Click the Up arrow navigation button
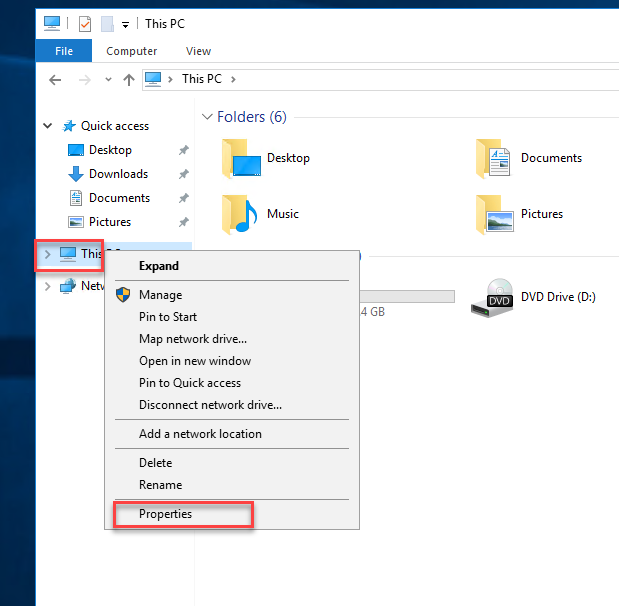The width and height of the screenshot is (619, 606). point(128,79)
